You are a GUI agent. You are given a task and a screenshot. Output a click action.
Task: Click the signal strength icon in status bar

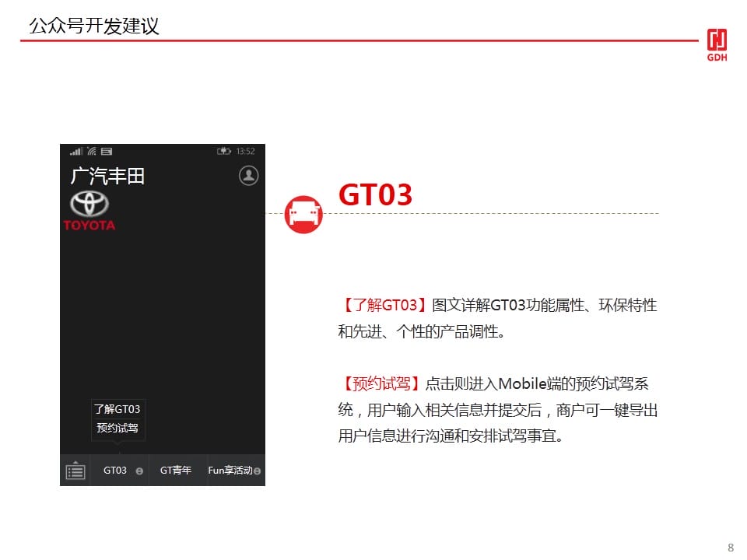click(75, 152)
